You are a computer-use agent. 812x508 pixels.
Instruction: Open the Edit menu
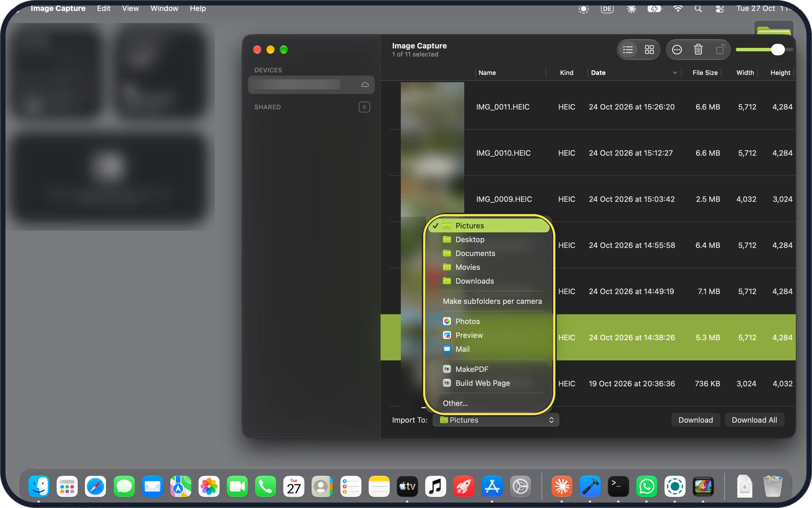(x=104, y=8)
